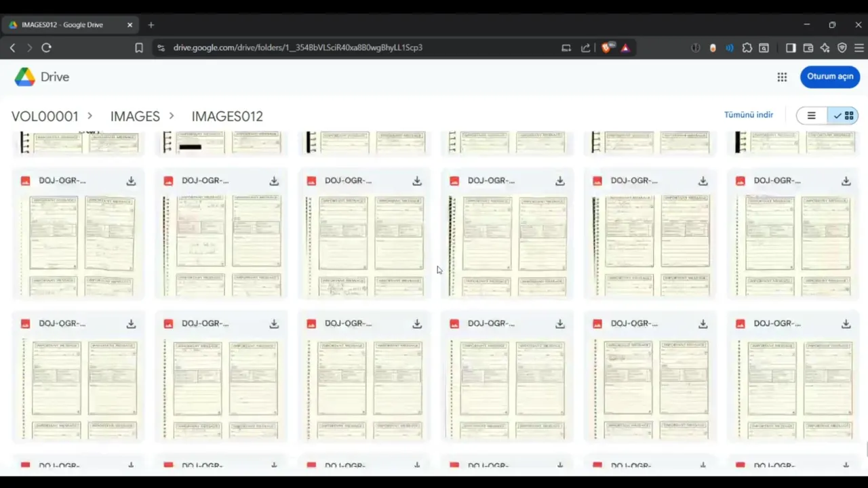Click the search-tab window extension icon
Screen dimensions: 868x488
click(764, 47)
